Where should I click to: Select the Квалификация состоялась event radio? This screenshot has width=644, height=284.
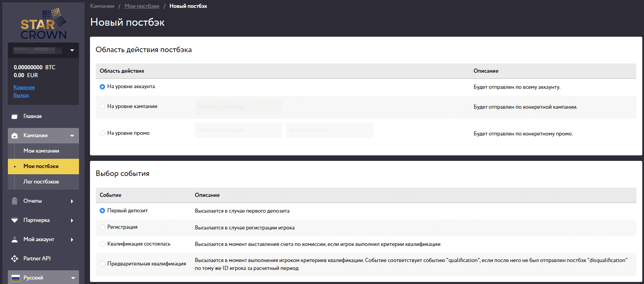point(102,244)
